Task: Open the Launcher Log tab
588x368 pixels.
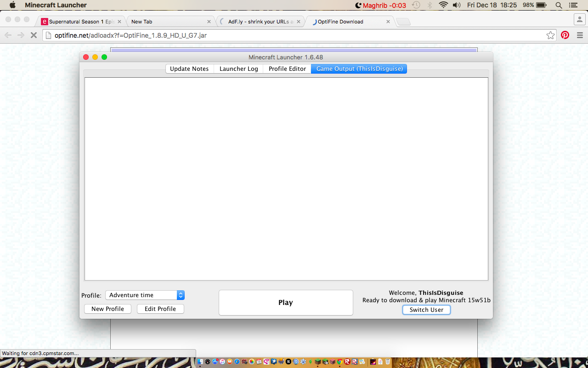Action: (x=239, y=69)
